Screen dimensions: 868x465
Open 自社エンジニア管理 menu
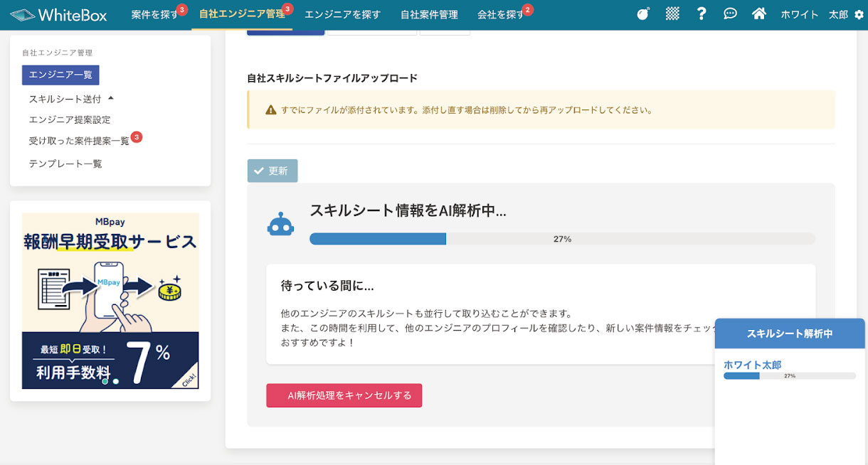point(242,14)
